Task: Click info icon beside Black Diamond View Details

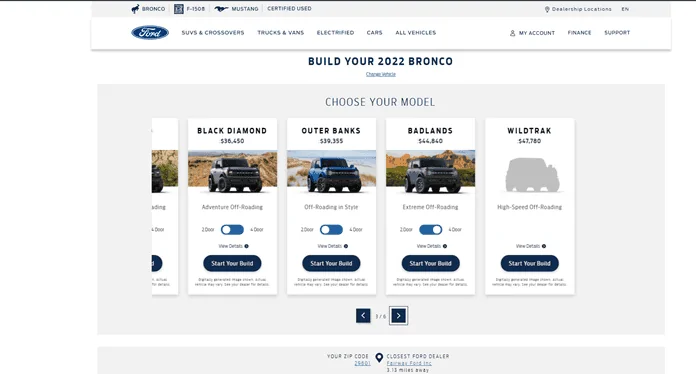Action: tap(246, 246)
